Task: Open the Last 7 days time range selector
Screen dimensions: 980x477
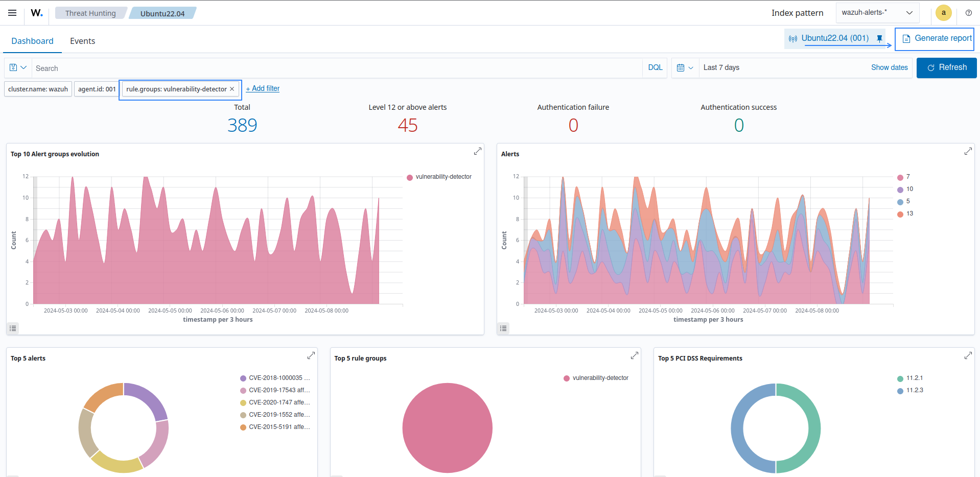Action: tap(721, 67)
